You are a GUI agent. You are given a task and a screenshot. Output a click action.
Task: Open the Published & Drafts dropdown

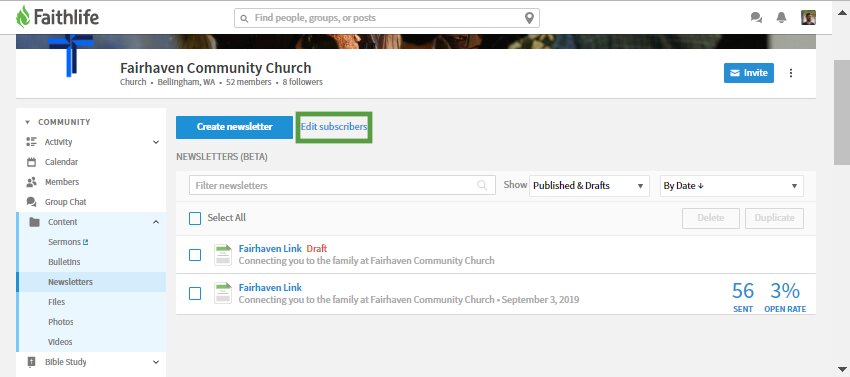click(x=589, y=186)
